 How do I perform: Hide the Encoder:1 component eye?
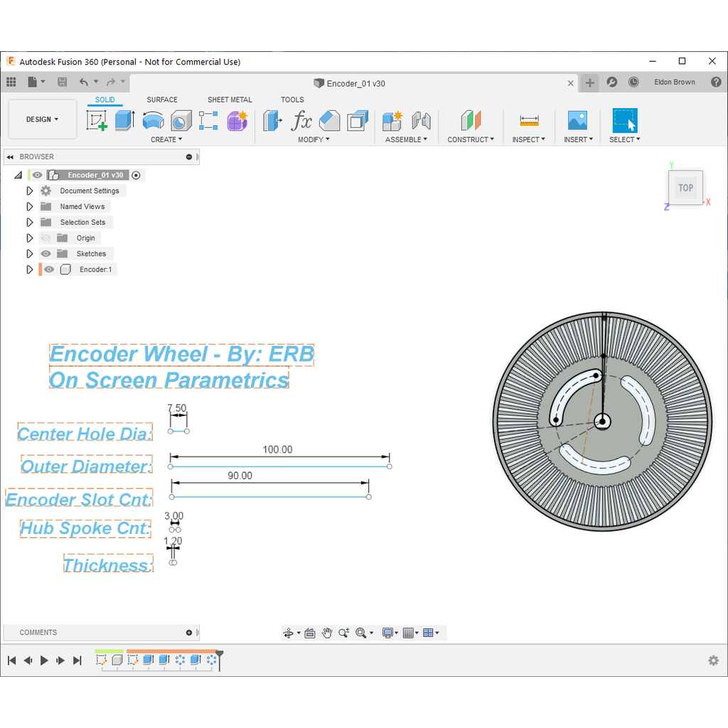[49, 269]
